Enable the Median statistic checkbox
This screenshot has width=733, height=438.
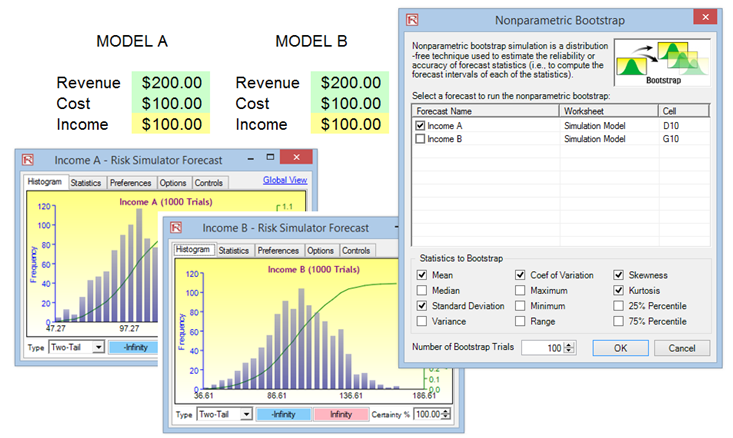click(422, 290)
